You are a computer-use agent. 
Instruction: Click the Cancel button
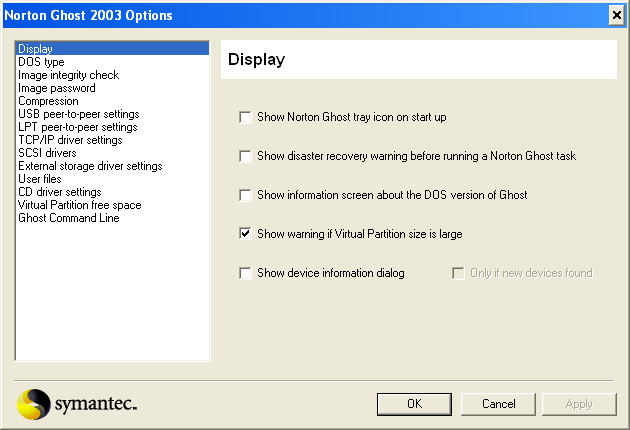(498, 404)
